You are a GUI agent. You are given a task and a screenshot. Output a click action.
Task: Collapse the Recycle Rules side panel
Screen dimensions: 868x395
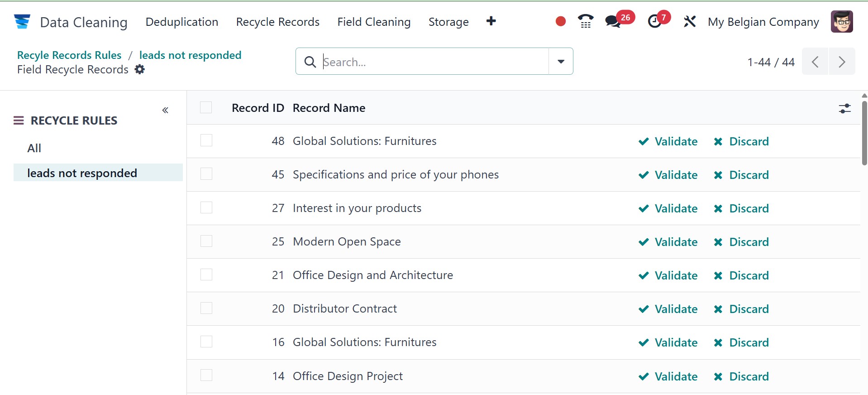click(x=165, y=110)
